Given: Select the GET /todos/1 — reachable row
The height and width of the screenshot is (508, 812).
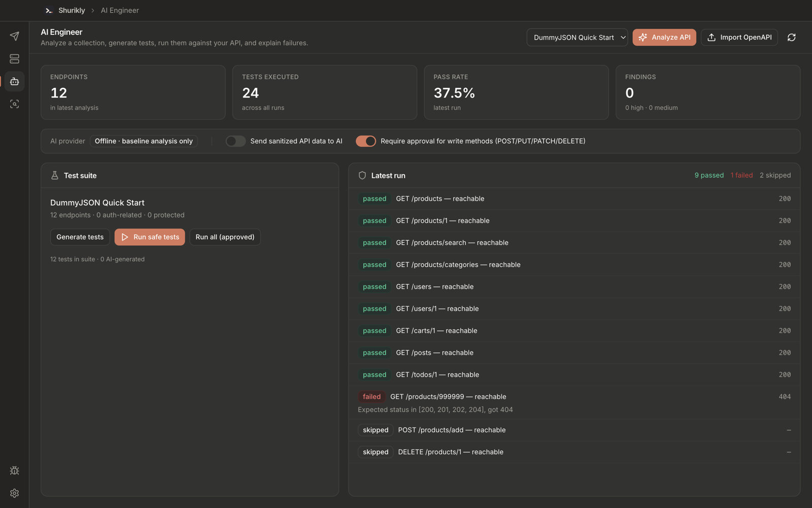Looking at the screenshot, I should (574, 375).
